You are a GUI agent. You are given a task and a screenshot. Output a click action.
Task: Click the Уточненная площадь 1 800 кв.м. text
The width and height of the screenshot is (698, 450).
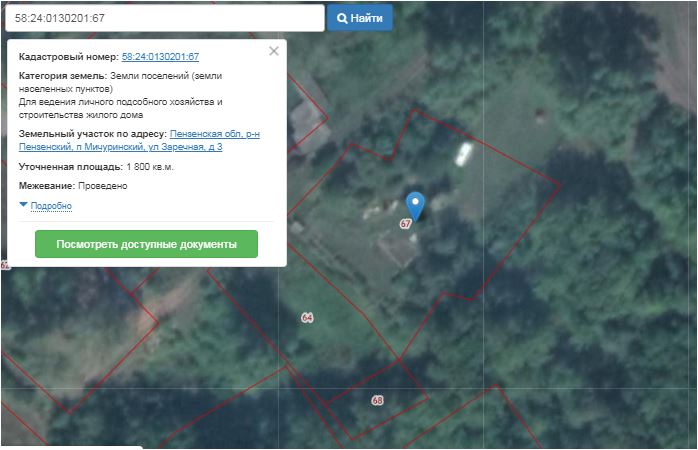(x=96, y=167)
